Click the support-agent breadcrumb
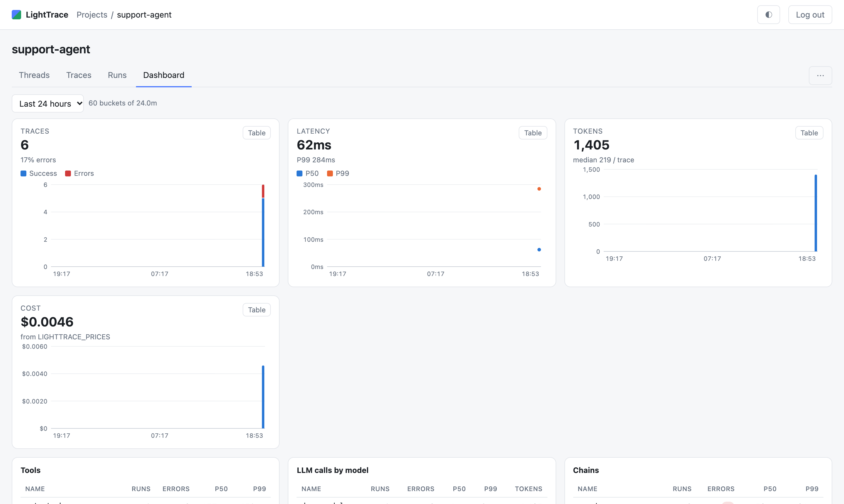 pos(144,15)
